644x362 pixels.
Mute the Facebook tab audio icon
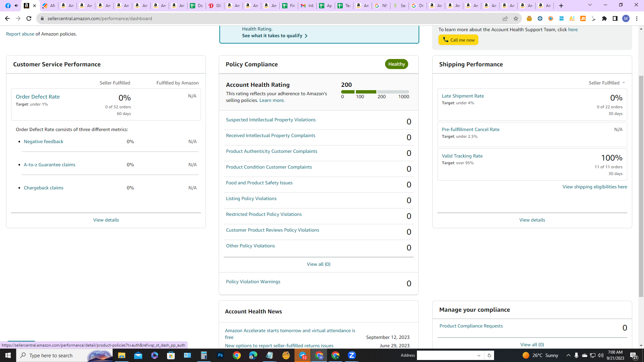(16, 5)
